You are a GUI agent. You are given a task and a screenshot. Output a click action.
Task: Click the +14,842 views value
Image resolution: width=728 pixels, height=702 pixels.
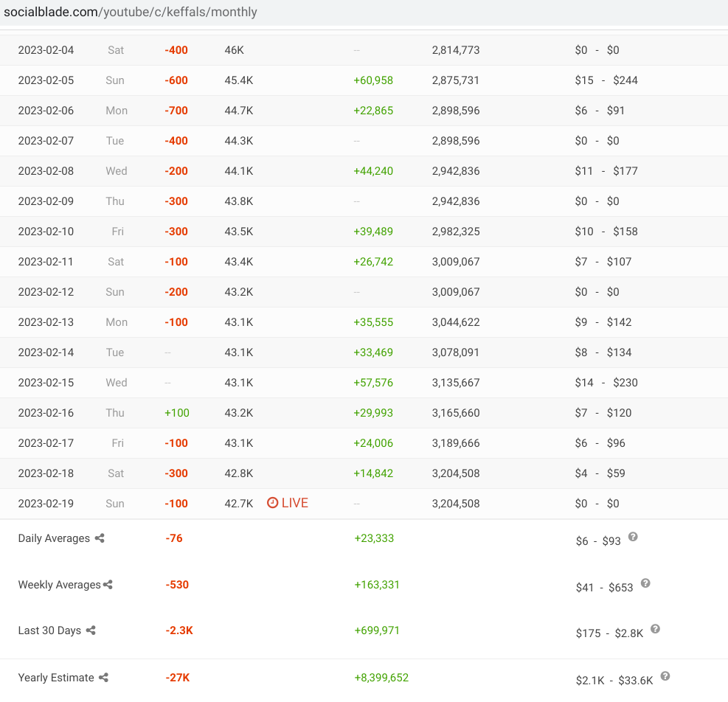[373, 473]
